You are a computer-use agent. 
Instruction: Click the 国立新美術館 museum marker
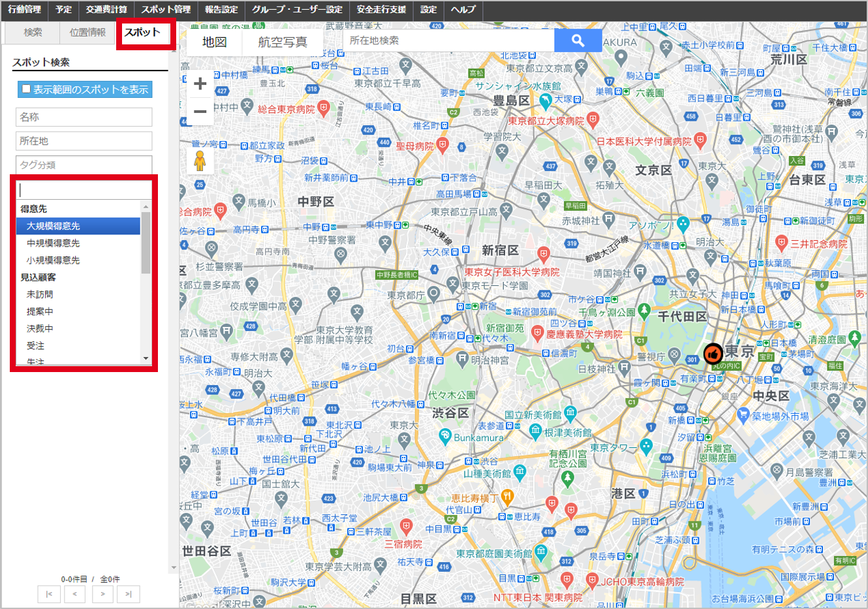[x=570, y=413]
